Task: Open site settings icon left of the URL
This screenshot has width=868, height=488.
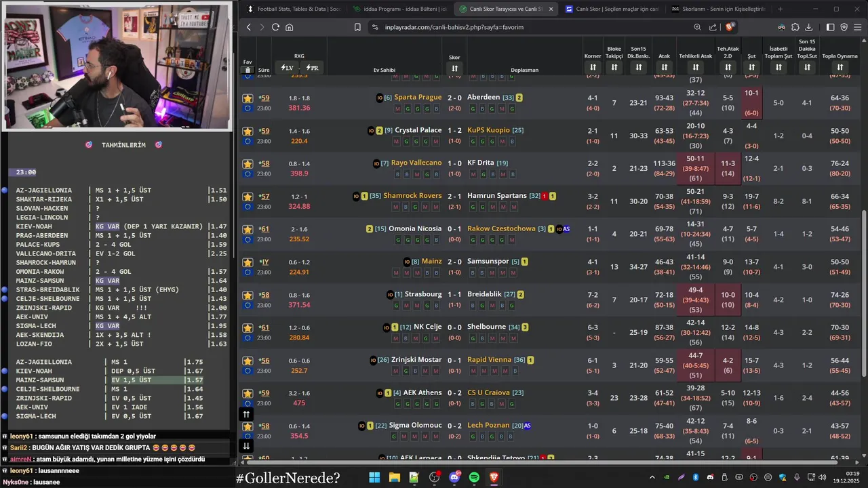Action: point(374,27)
